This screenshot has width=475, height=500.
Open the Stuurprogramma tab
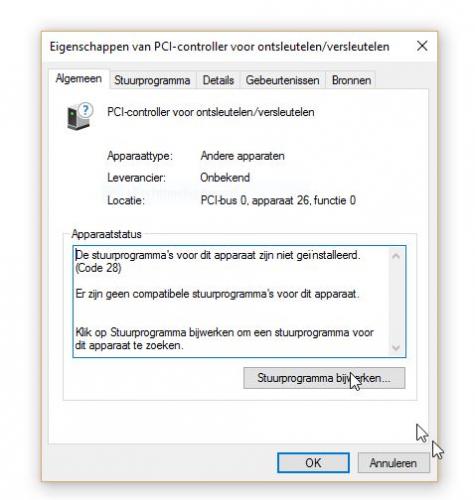click(152, 80)
